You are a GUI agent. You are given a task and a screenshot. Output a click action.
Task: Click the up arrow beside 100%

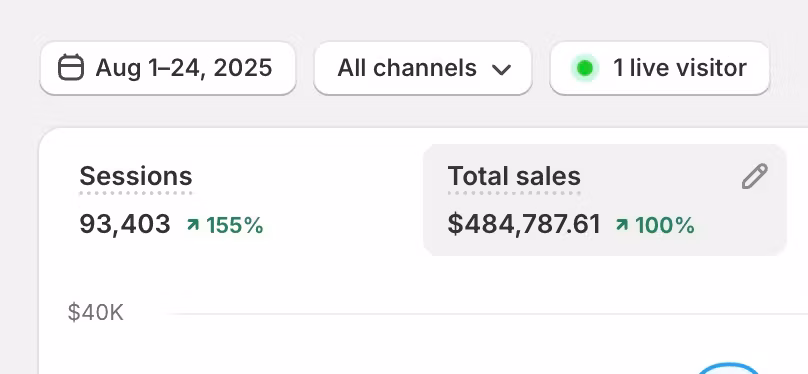tap(622, 225)
